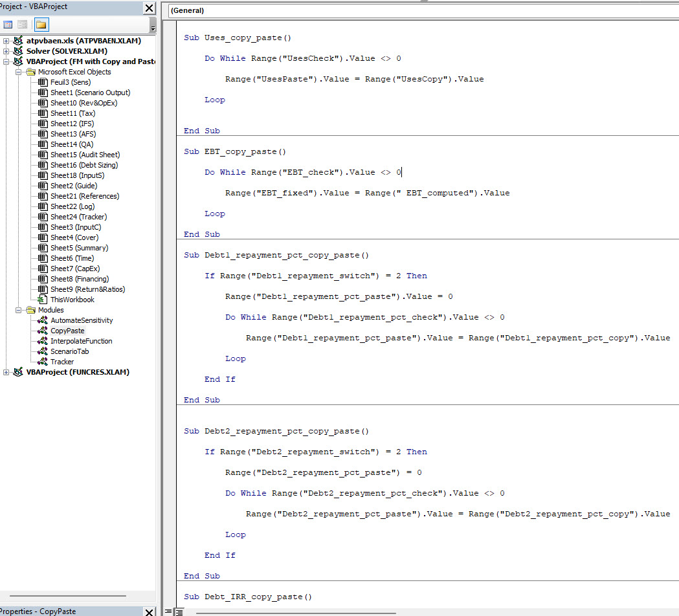Viewport: 679px width, 616px height.
Task: Select the Sheet21 (References) sheet icon
Action: (43, 197)
